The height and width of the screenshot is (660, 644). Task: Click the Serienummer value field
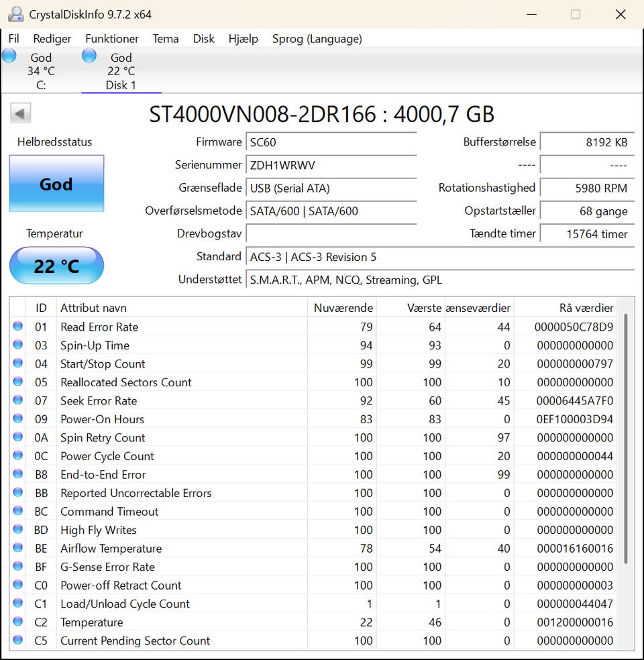pos(331,165)
